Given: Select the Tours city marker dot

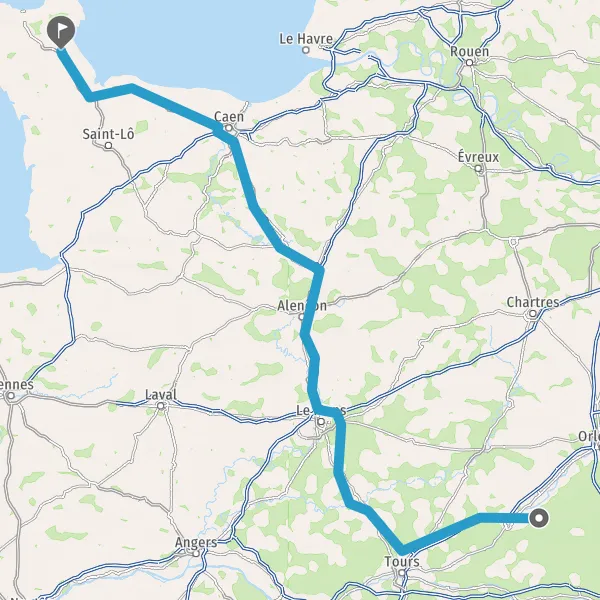Looking at the screenshot, I should [x=401, y=573].
